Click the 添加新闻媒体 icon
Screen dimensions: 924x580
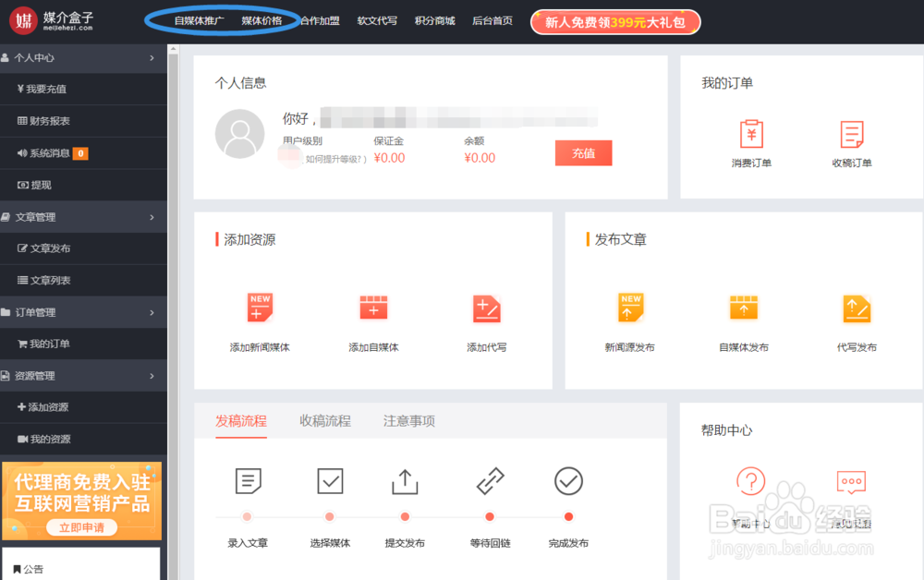click(260, 308)
